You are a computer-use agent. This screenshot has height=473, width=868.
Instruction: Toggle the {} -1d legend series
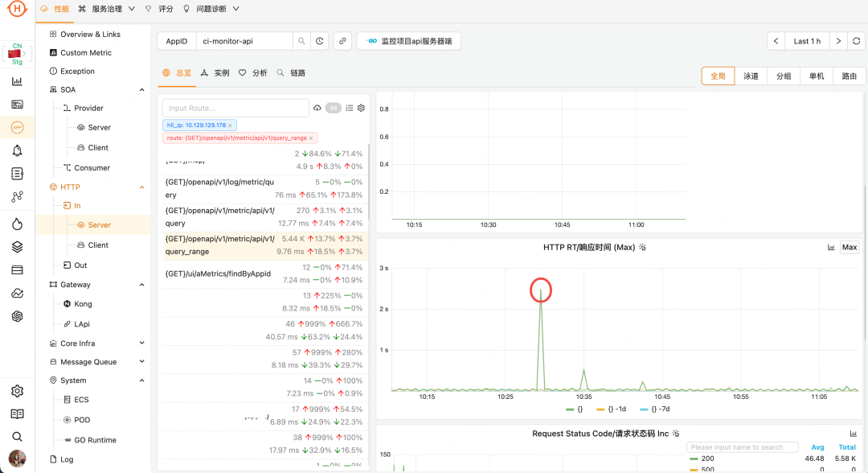(x=611, y=409)
